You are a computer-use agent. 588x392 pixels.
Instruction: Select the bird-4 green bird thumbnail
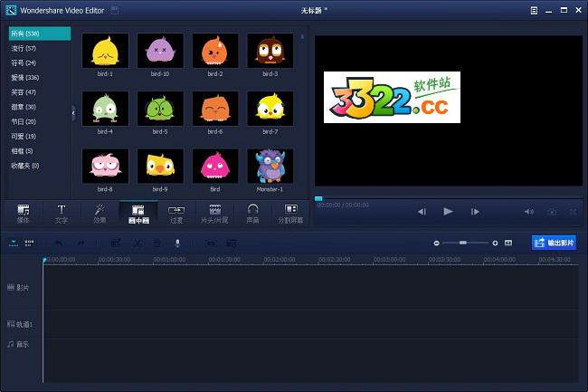(105, 109)
